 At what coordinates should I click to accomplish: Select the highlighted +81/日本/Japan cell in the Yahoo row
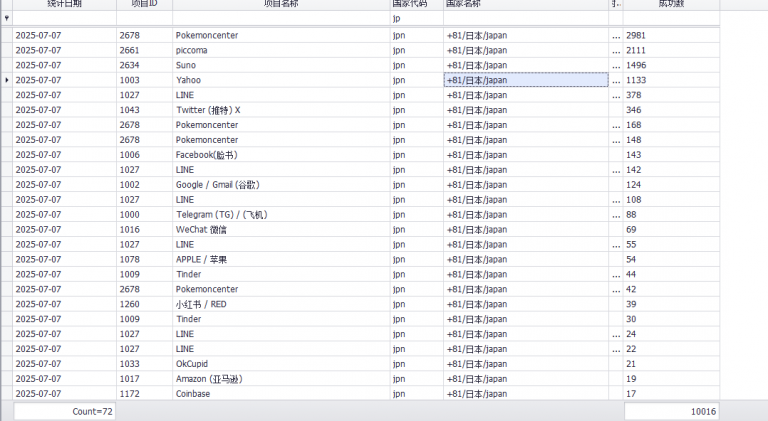point(526,80)
